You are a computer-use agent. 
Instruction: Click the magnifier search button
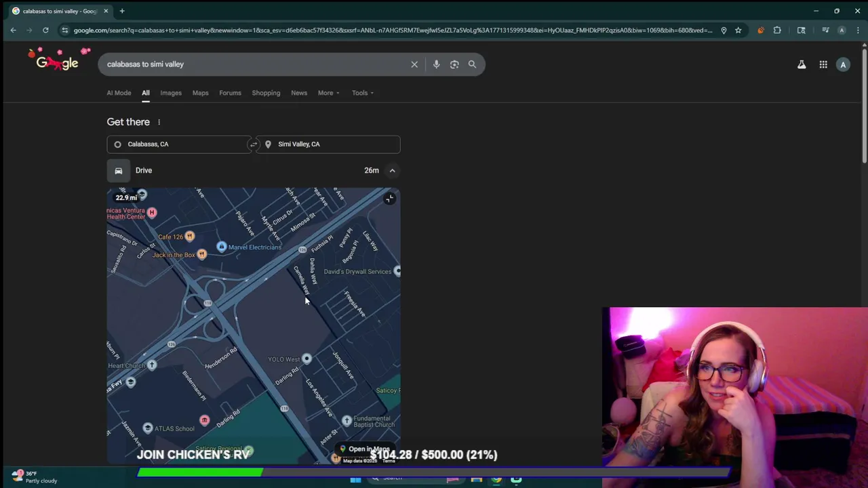pos(472,64)
